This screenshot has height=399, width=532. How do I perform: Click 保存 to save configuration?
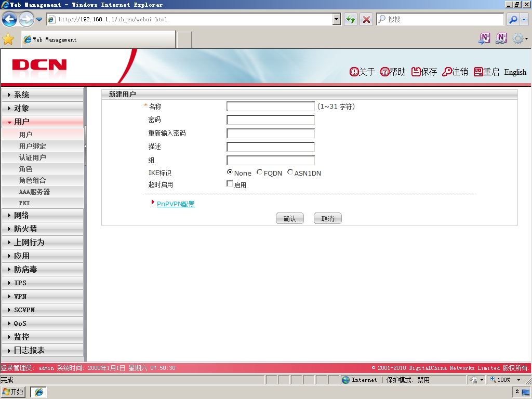424,72
